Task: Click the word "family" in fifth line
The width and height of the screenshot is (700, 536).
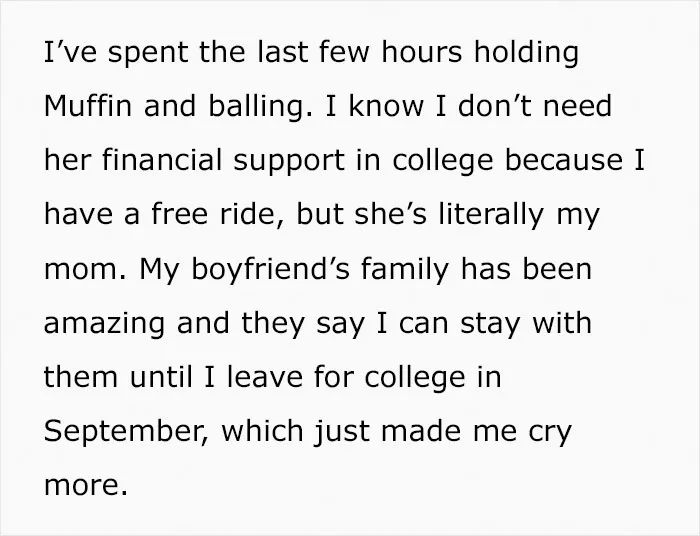Action: click(x=404, y=270)
